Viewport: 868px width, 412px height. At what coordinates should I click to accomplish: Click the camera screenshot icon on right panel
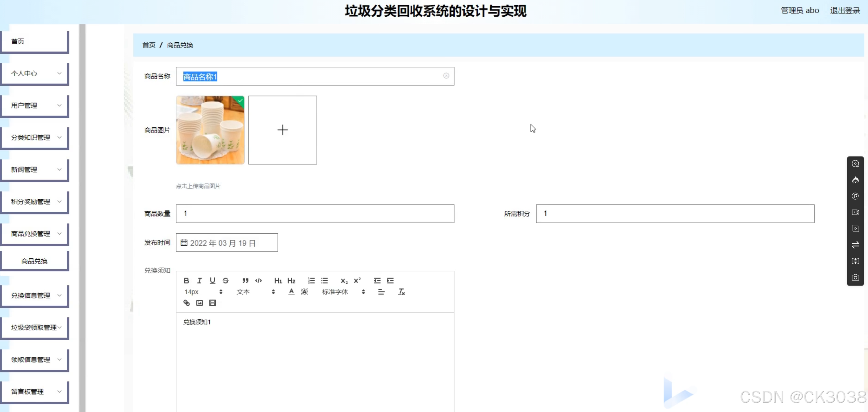point(855,278)
